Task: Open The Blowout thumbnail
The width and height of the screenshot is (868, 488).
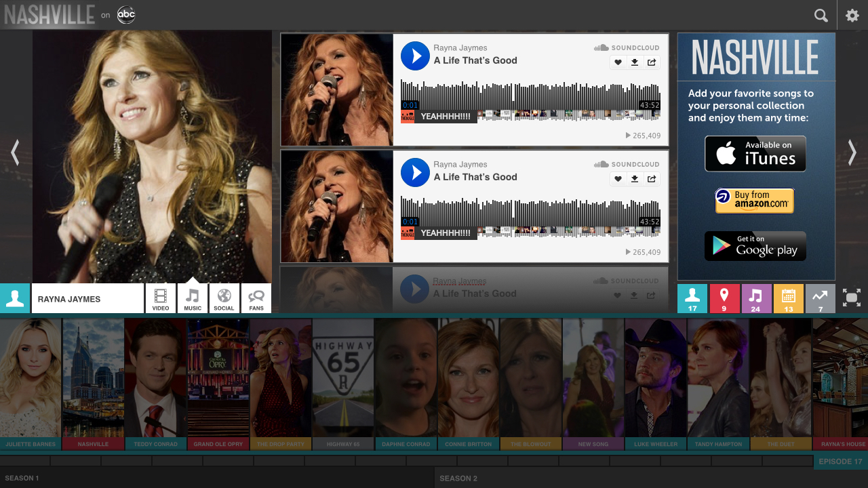Action: click(x=531, y=384)
